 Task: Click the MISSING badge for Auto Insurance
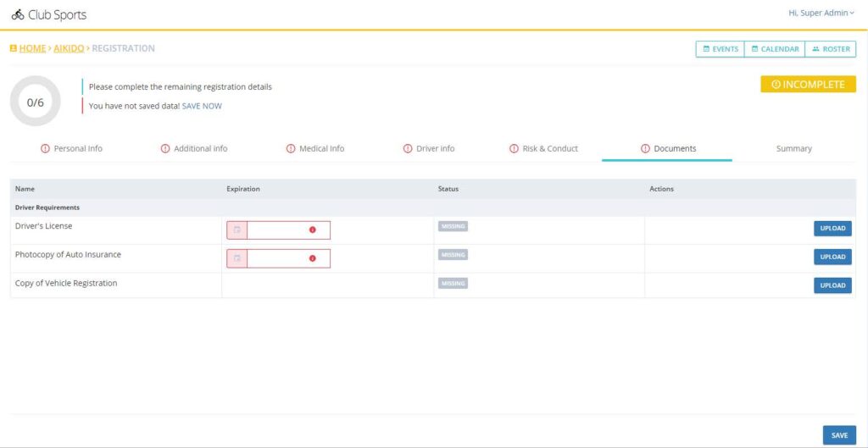(453, 254)
